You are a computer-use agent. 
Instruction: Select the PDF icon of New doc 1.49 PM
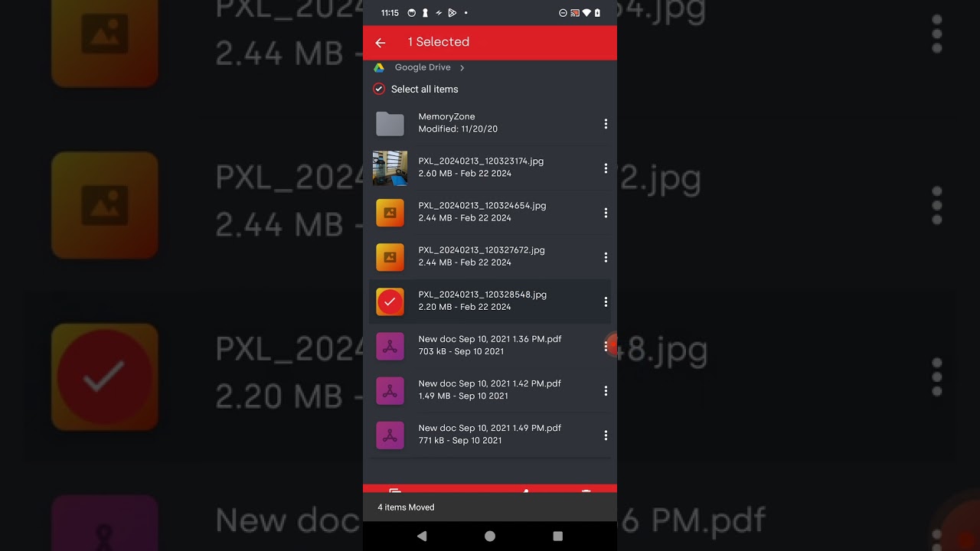(390, 435)
